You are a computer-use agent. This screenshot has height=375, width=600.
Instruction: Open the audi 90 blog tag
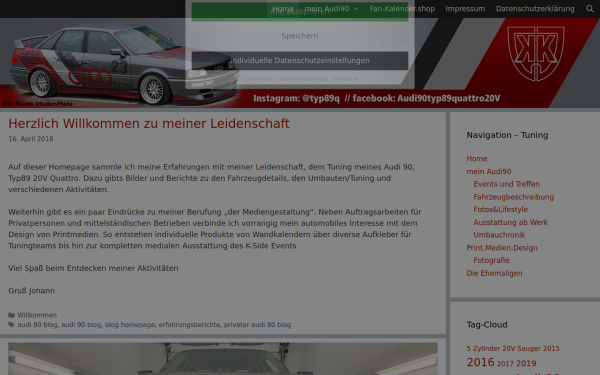(81, 324)
